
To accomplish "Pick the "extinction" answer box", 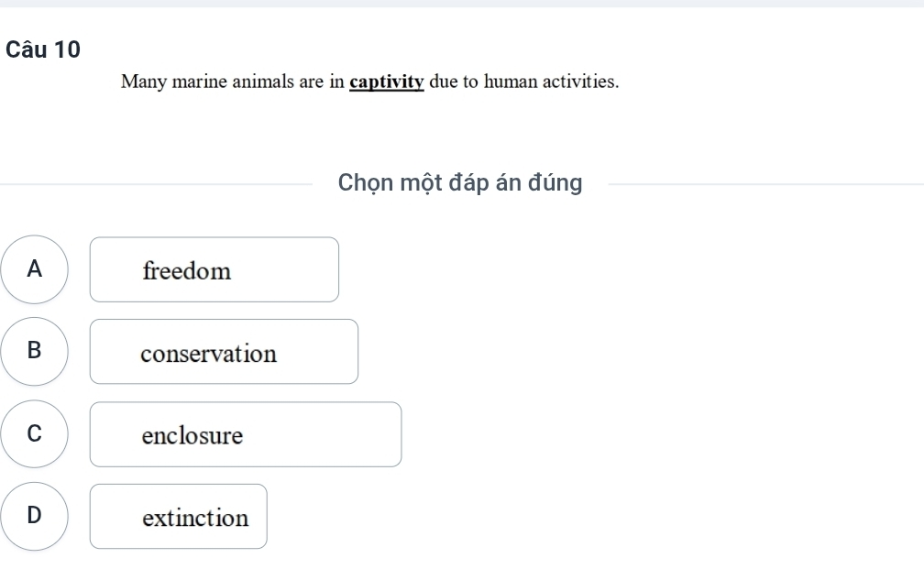I will click(x=179, y=517).
